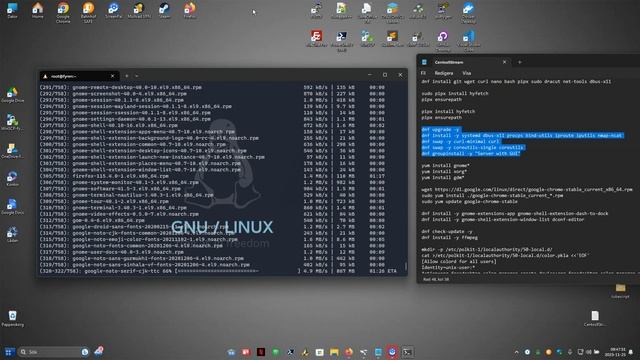
Task: Open the Visa menu in Notepad
Action: [467, 73]
